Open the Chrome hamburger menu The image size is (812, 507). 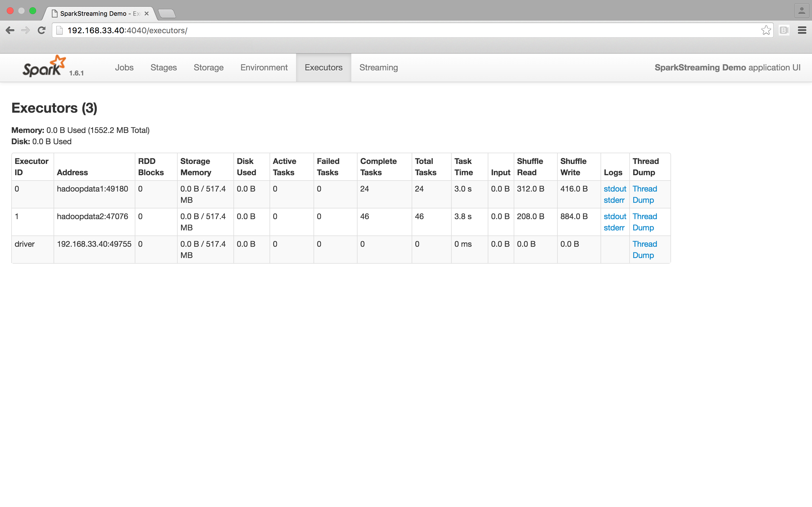(802, 30)
